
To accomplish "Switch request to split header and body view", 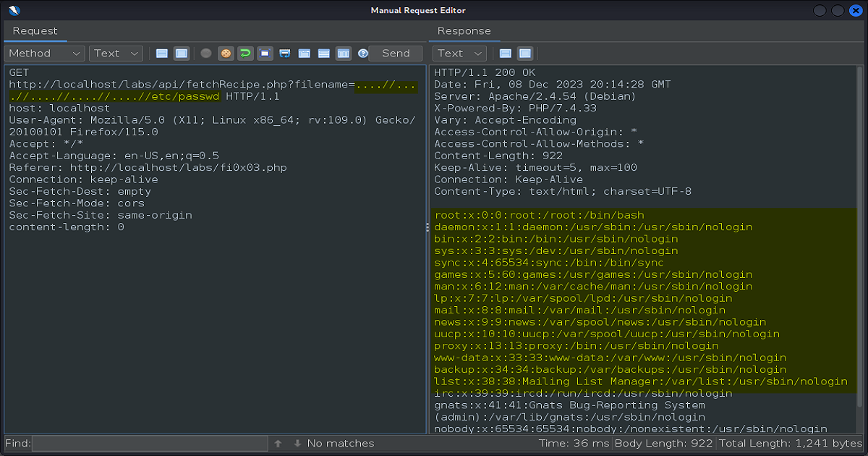I will tap(162, 54).
